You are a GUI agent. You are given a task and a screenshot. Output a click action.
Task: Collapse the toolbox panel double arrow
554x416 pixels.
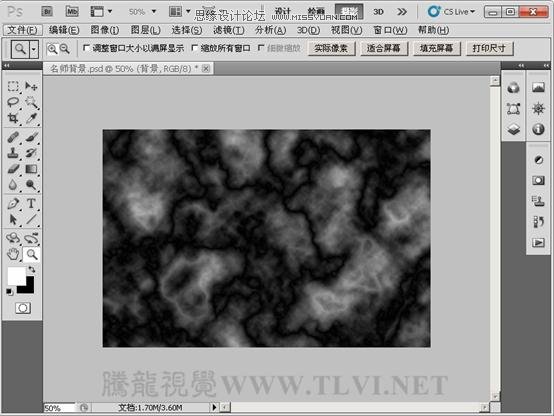(6, 65)
